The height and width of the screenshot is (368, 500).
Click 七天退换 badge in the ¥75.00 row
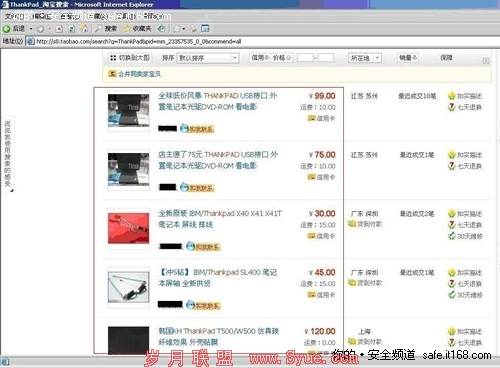click(x=465, y=166)
